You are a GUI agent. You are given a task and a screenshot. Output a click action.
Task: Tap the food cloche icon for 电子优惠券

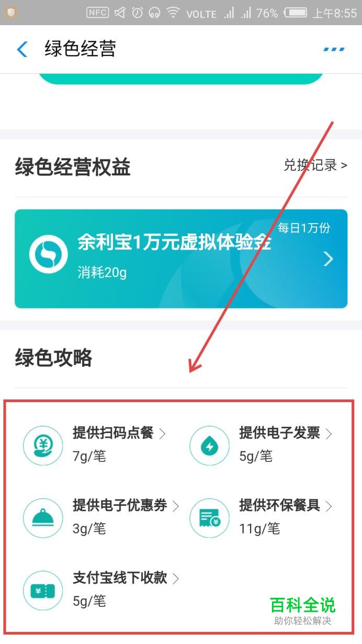[43, 518]
